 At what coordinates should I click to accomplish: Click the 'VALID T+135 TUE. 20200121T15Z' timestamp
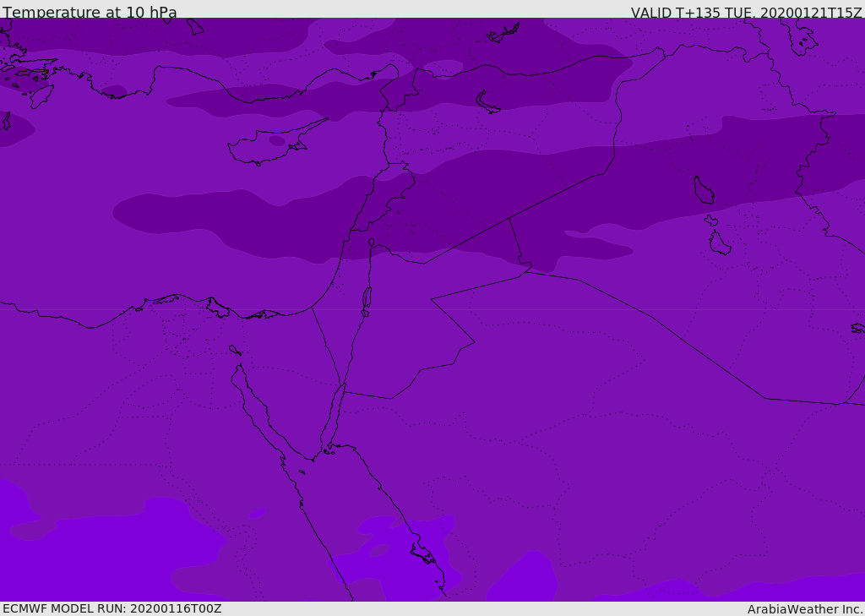click(747, 12)
